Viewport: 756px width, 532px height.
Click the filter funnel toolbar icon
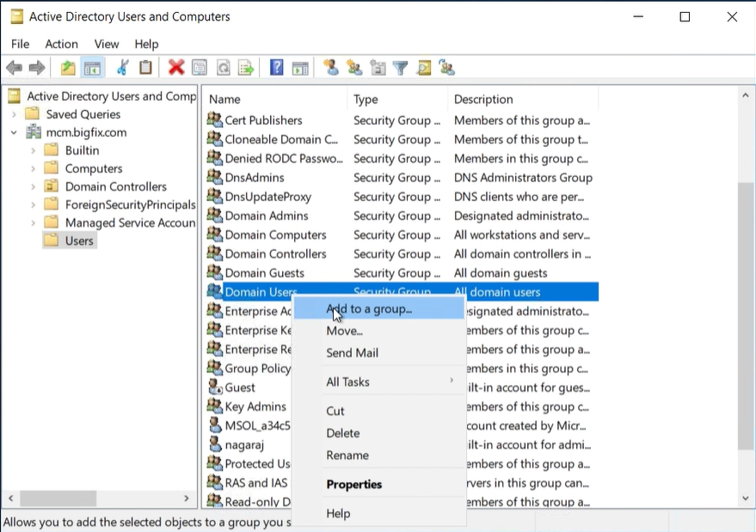click(x=400, y=68)
